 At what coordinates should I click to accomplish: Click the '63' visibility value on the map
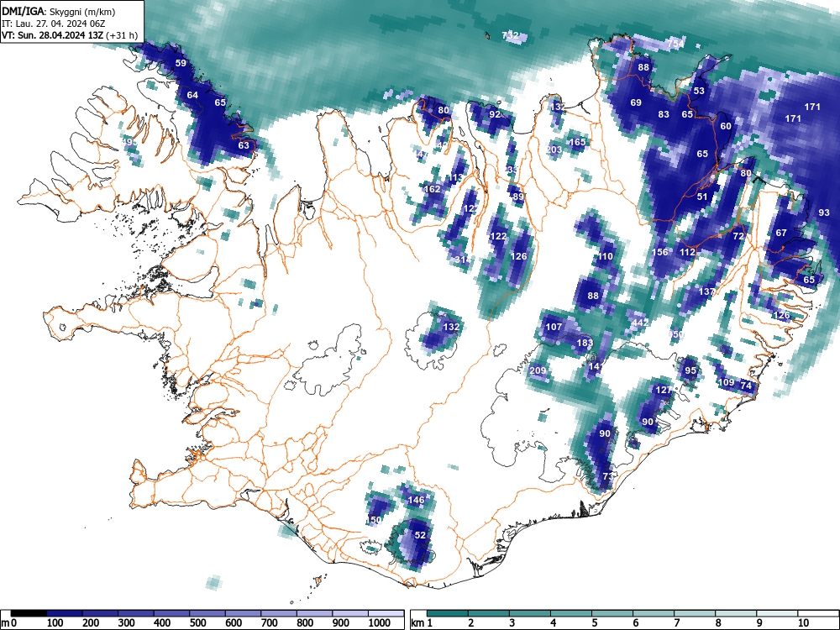(244, 145)
